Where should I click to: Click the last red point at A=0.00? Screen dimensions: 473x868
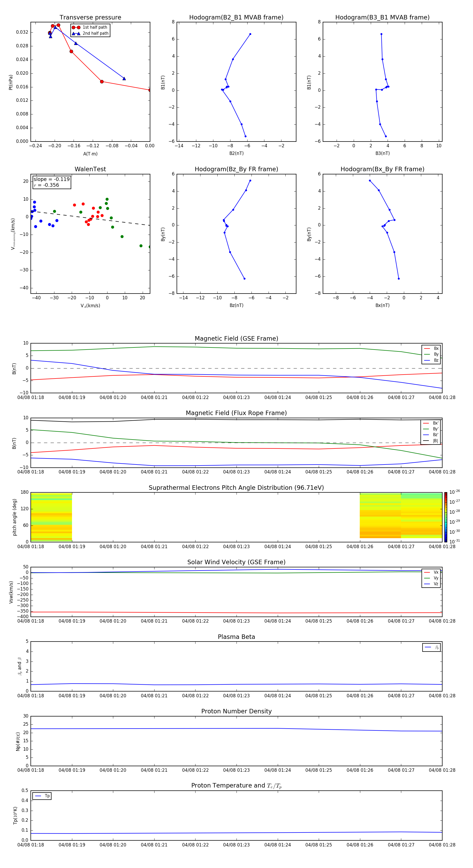tap(150, 90)
